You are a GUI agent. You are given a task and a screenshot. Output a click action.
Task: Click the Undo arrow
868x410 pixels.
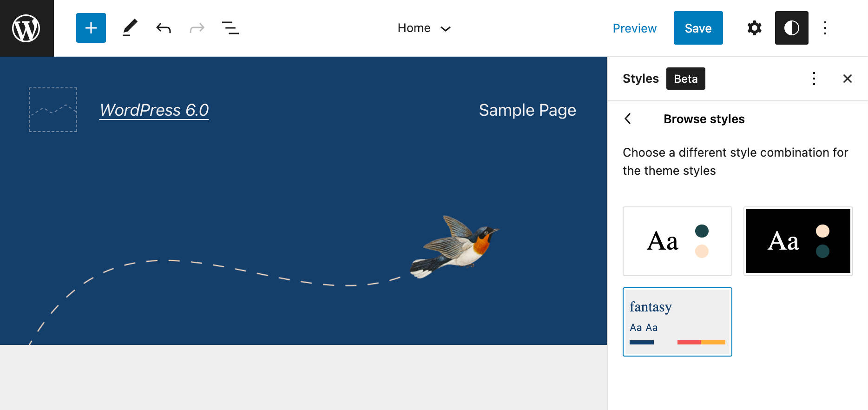point(163,28)
